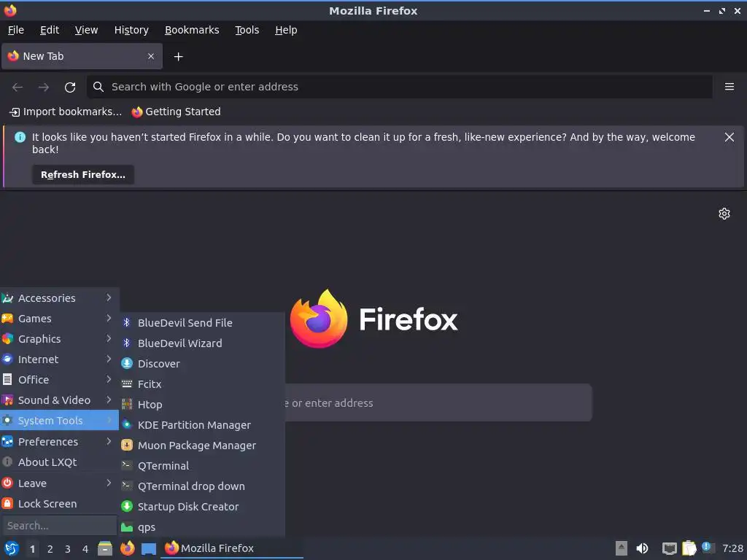Screen dimensions: 747x560
Task: Open the network tray icon
Action: pyautogui.click(x=669, y=548)
